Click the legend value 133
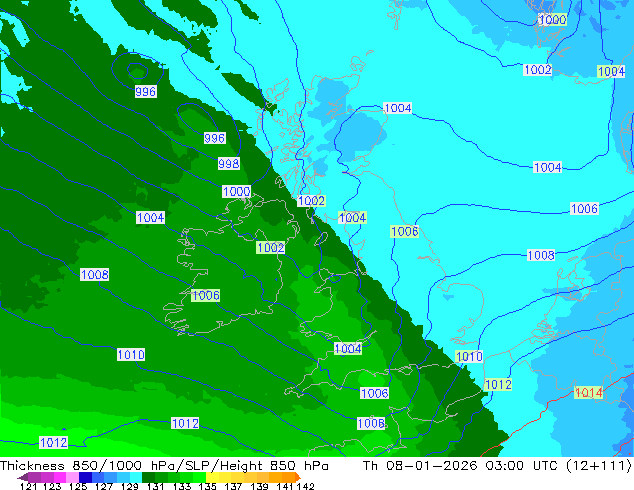 pyautogui.click(x=182, y=486)
